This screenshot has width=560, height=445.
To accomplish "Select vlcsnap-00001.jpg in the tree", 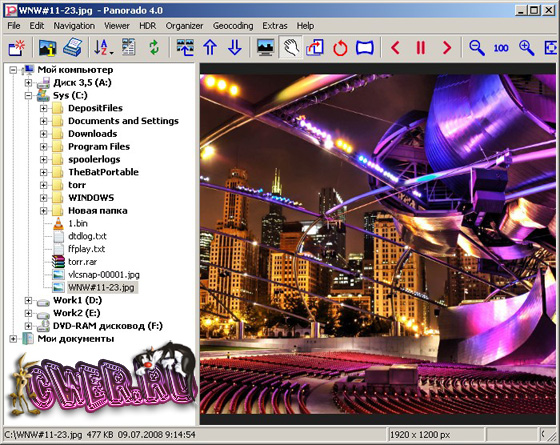I will point(104,275).
